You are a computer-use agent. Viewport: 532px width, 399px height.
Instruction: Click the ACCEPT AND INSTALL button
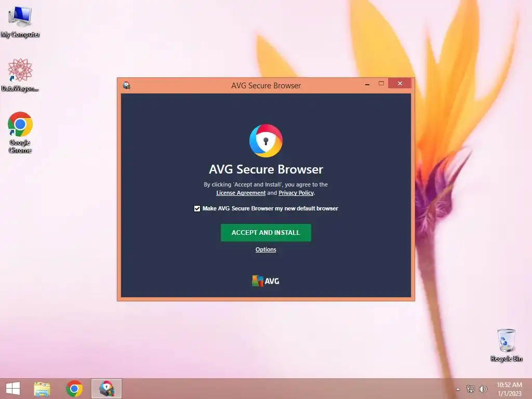coord(265,233)
